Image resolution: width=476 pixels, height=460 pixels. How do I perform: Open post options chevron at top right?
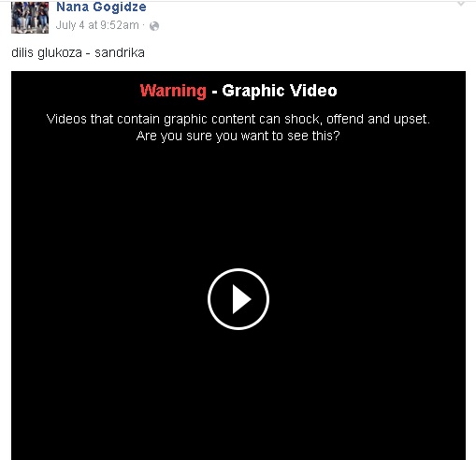coord(461,4)
